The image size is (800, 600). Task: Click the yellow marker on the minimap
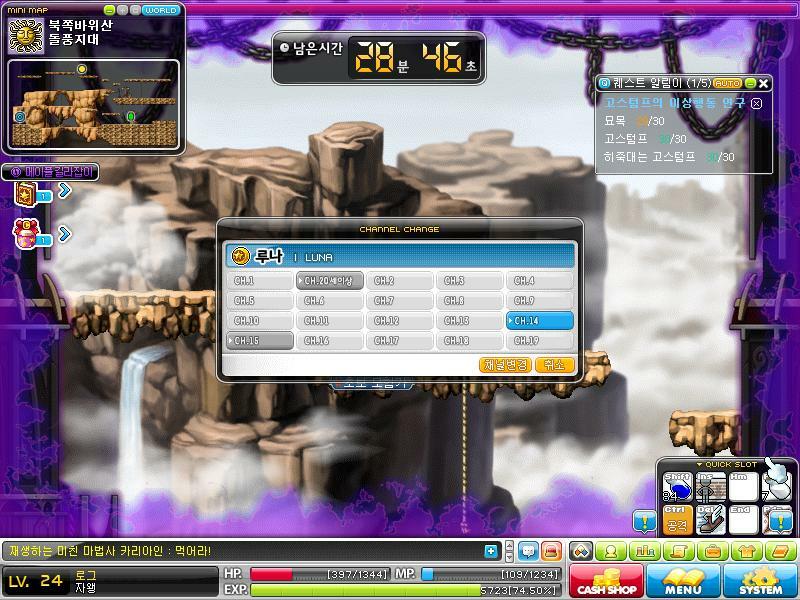pyautogui.click(x=82, y=69)
